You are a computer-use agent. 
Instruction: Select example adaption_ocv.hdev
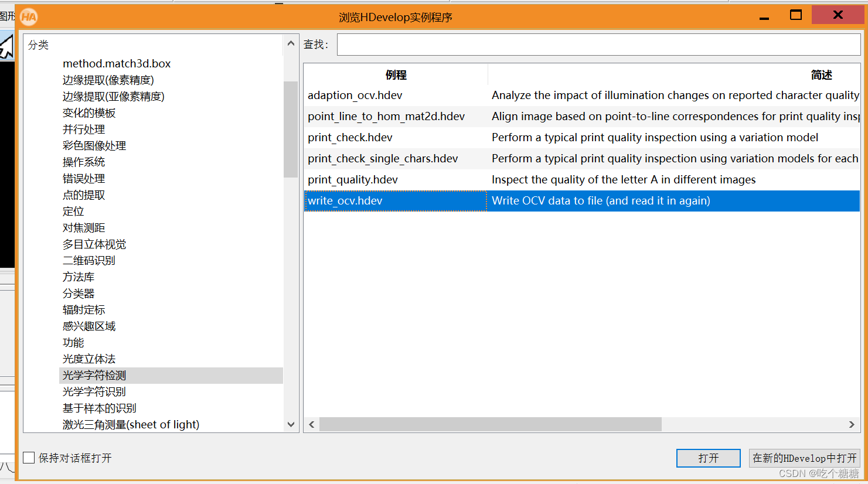(355, 95)
